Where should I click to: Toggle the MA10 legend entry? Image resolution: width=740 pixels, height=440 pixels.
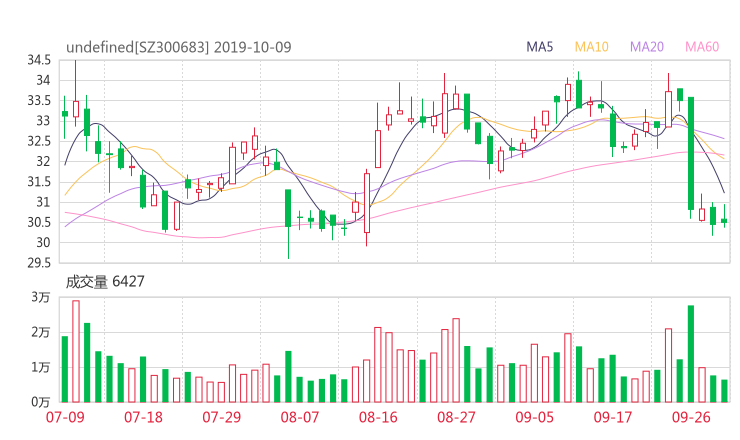[x=591, y=47]
